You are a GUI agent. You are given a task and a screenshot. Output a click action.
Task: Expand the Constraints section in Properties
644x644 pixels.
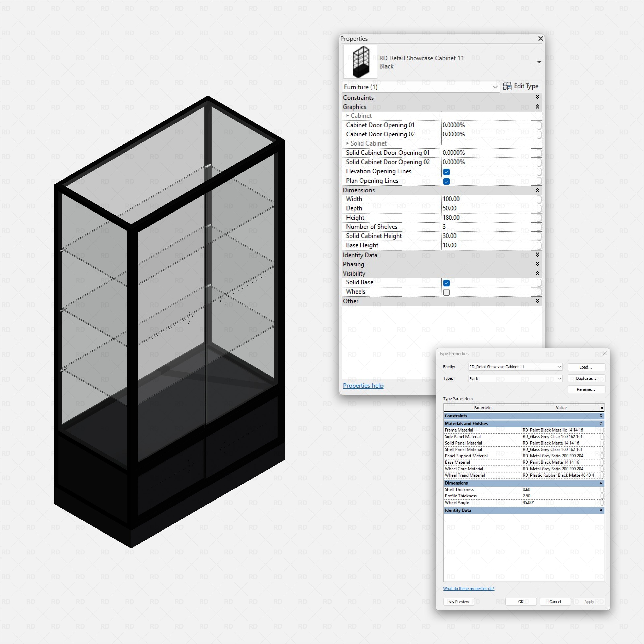pyautogui.click(x=537, y=97)
